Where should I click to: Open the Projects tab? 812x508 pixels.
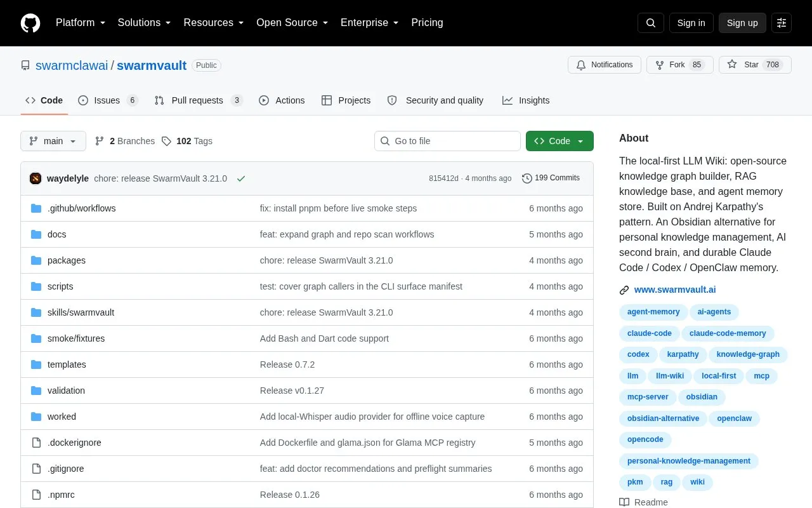[x=346, y=100]
